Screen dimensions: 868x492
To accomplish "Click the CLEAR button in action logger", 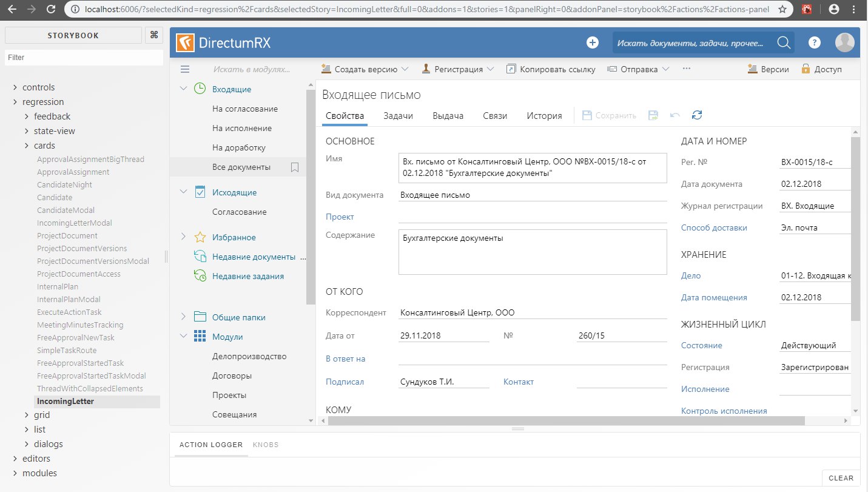I will click(x=841, y=478).
